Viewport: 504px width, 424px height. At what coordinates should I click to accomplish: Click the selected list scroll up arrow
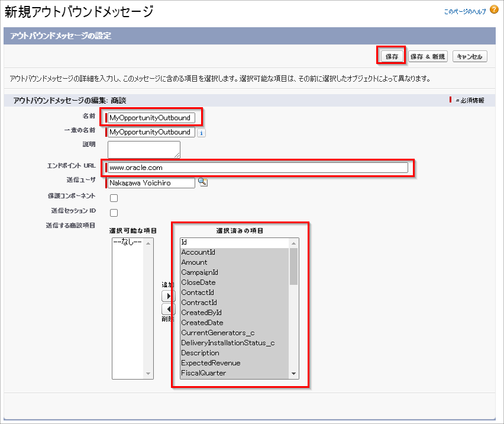(293, 243)
